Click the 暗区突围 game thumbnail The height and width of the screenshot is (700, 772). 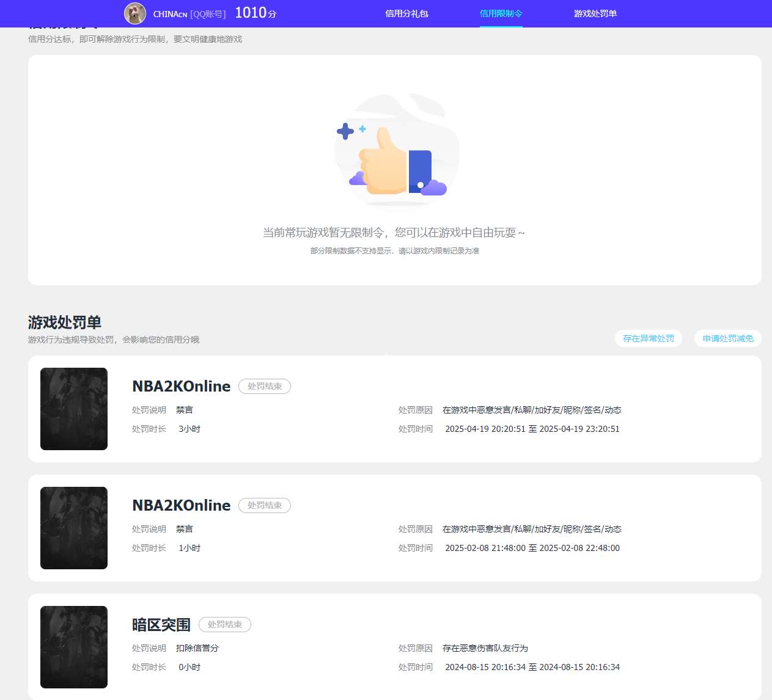[x=73, y=647]
